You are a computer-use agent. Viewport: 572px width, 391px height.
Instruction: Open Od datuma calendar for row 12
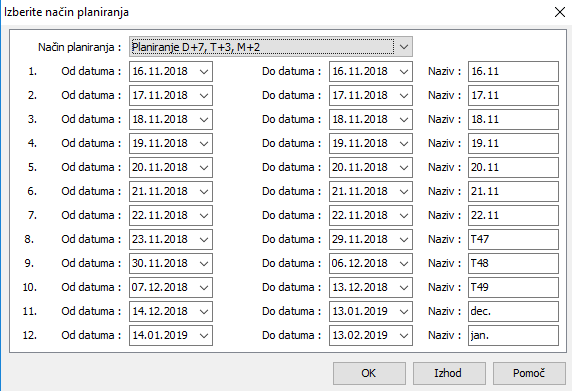coord(204,336)
